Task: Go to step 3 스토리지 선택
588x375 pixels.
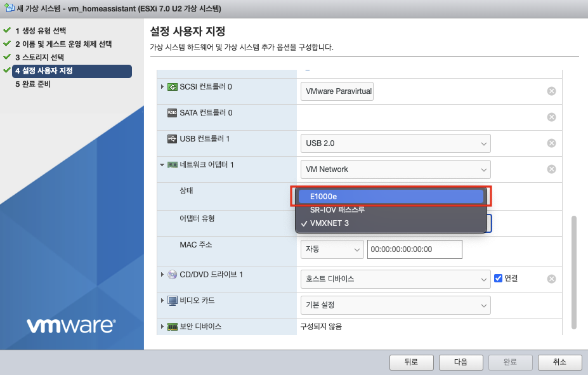Action: pyautogui.click(x=39, y=57)
